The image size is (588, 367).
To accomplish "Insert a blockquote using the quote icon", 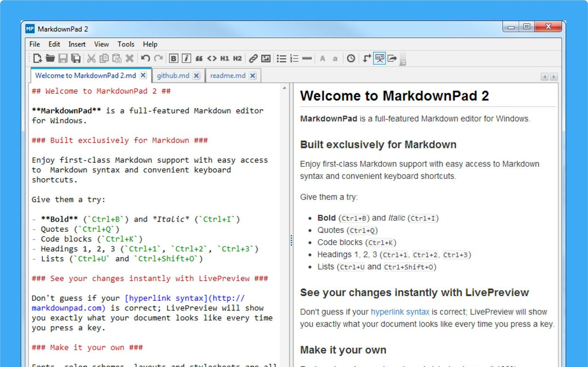I will 199,58.
